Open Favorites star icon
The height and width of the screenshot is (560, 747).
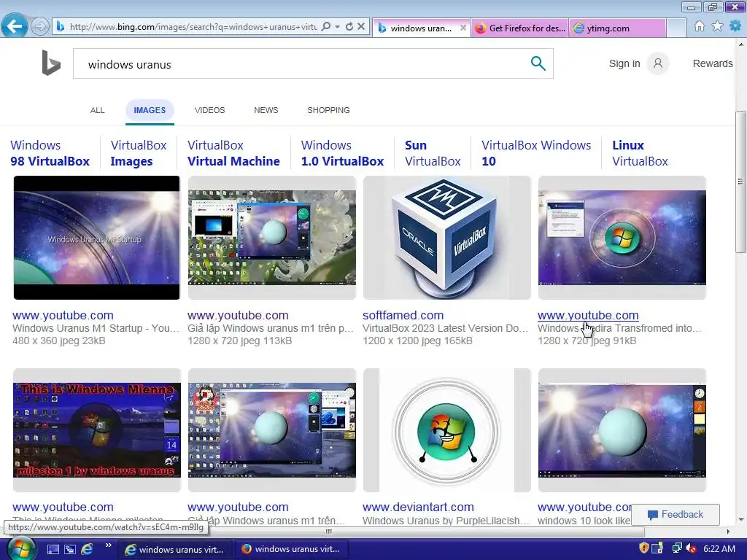[x=717, y=26]
